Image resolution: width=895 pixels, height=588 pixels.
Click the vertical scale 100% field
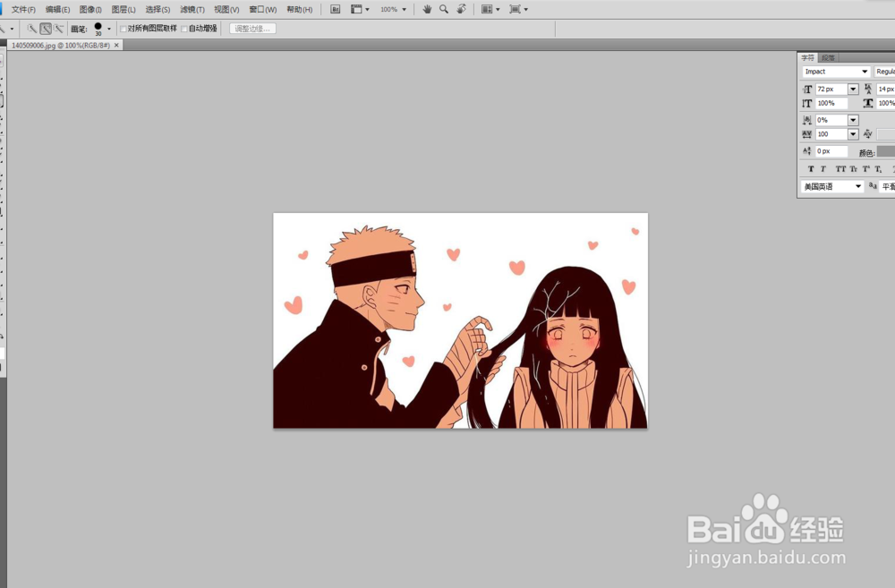831,103
